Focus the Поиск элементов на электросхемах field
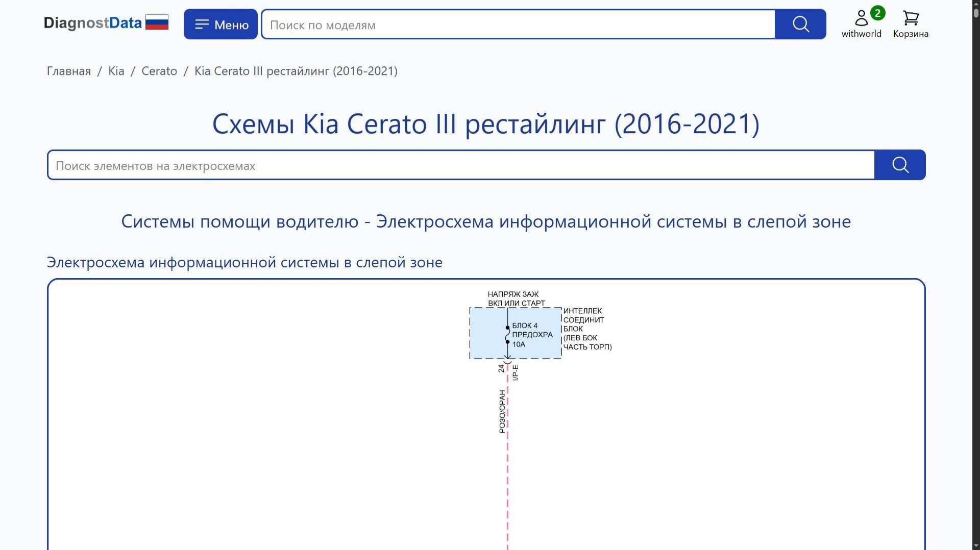 461,165
